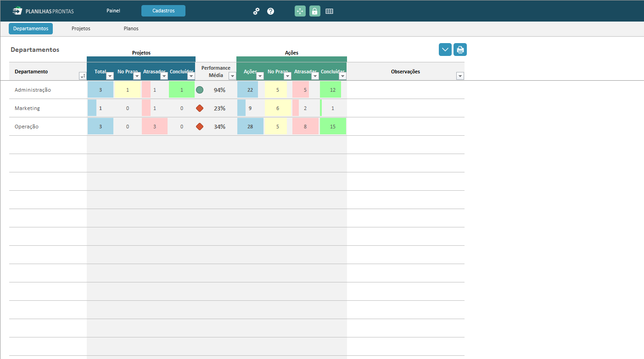Open the Departamento column sort filter
This screenshot has height=359, width=644.
click(83, 76)
